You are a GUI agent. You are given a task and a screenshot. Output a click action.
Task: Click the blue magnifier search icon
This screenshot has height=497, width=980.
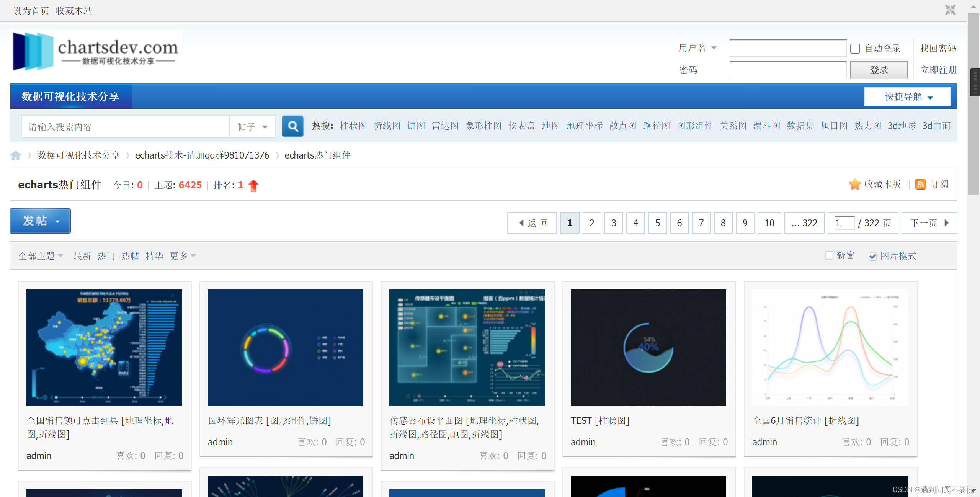(x=292, y=126)
